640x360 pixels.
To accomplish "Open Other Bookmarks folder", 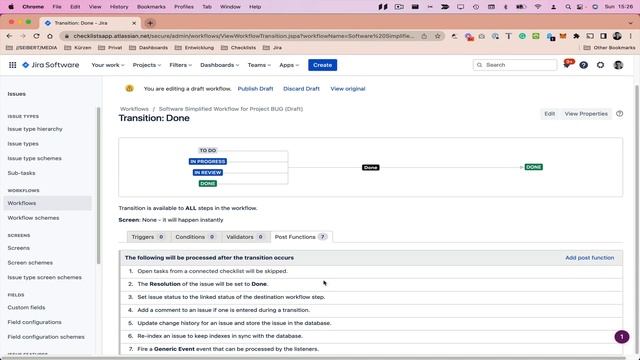I will pyautogui.click(x=609, y=48).
